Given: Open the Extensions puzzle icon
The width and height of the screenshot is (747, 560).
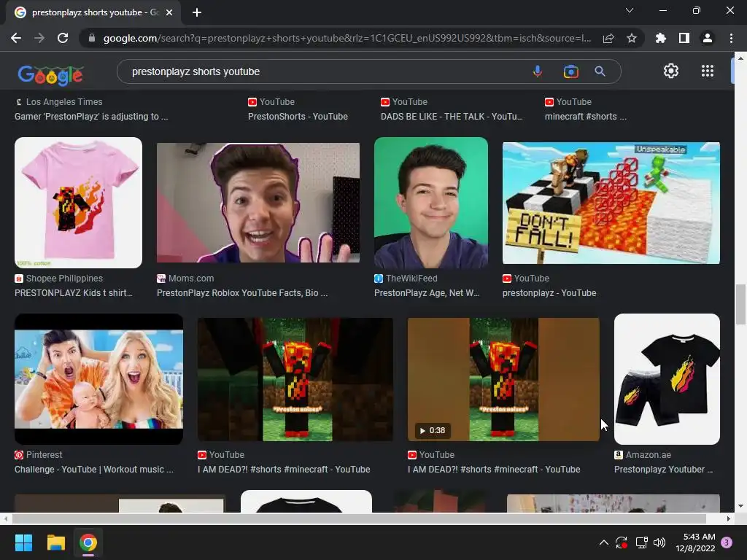Looking at the screenshot, I should click(661, 38).
